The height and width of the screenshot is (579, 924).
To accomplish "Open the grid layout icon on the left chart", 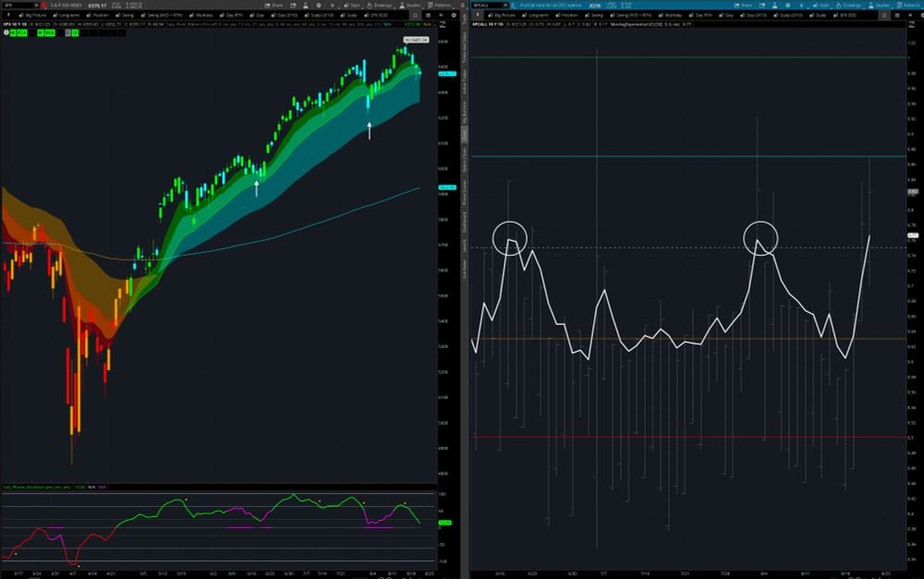I will coord(429,15).
